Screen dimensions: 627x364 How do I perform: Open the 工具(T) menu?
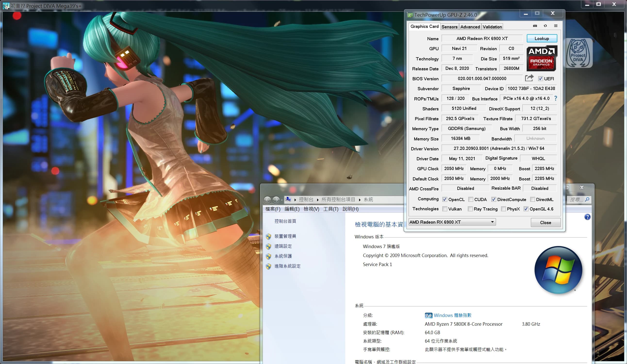[331, 209]
